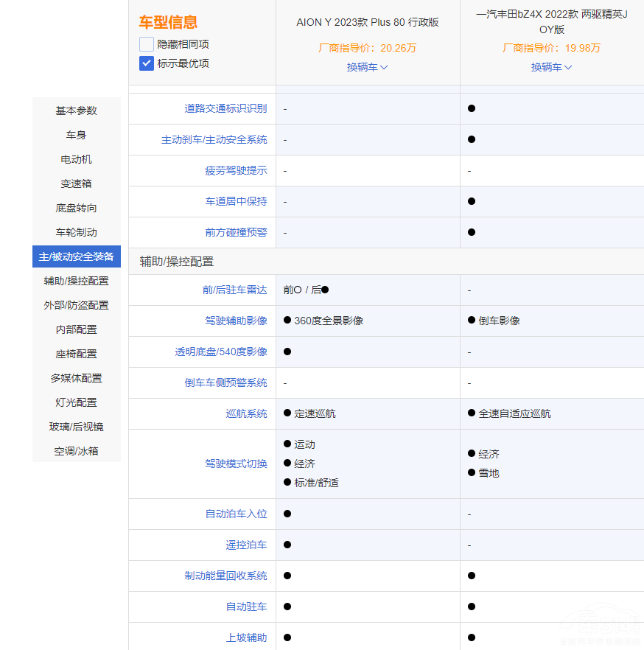Jump to 多媒体配置 section
This screenshot has width=644, height=650.
[x=76, y=378]
